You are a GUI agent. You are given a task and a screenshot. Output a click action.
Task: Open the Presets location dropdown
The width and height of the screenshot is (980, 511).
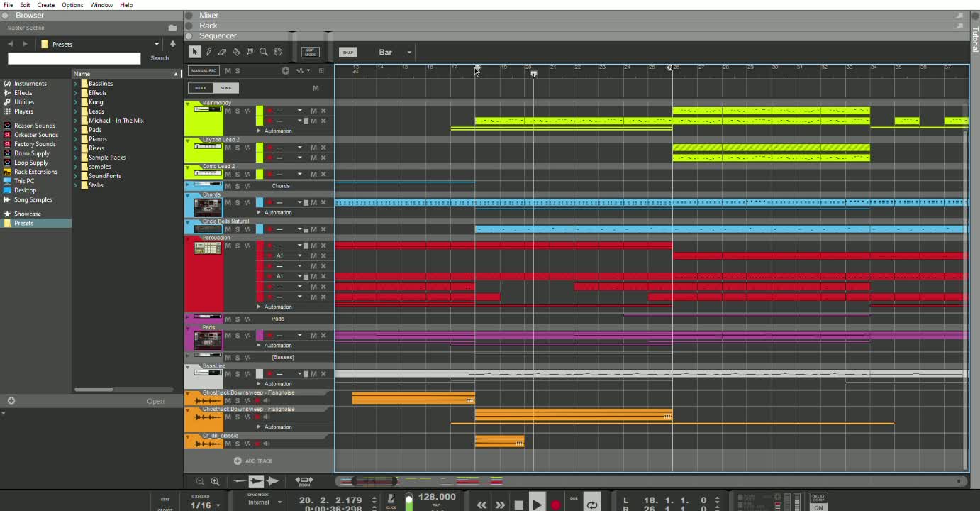[157, 44]
